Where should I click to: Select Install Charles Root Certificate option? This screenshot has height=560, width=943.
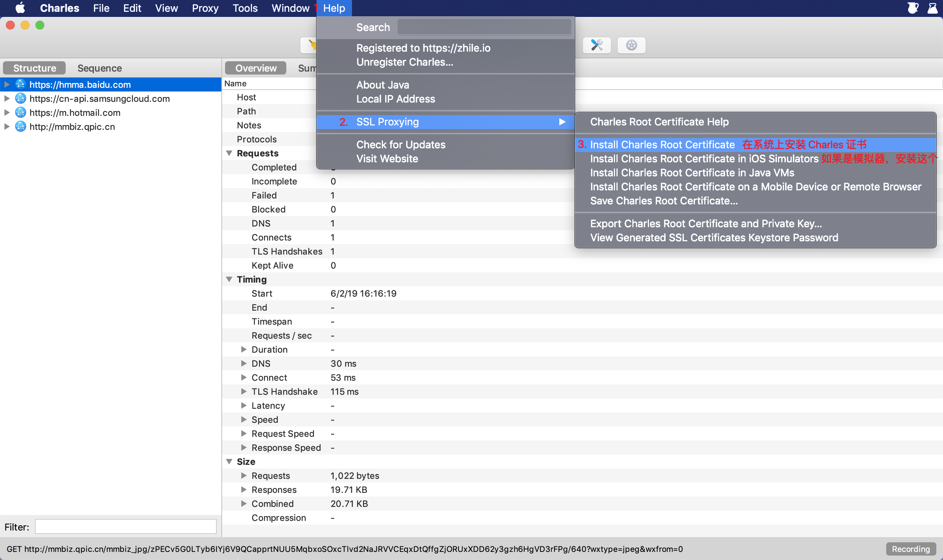click(x=663, y=144)
